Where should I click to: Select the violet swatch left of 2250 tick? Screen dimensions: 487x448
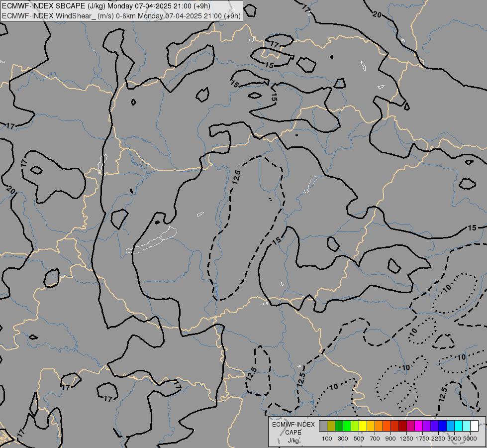(434, 426)
